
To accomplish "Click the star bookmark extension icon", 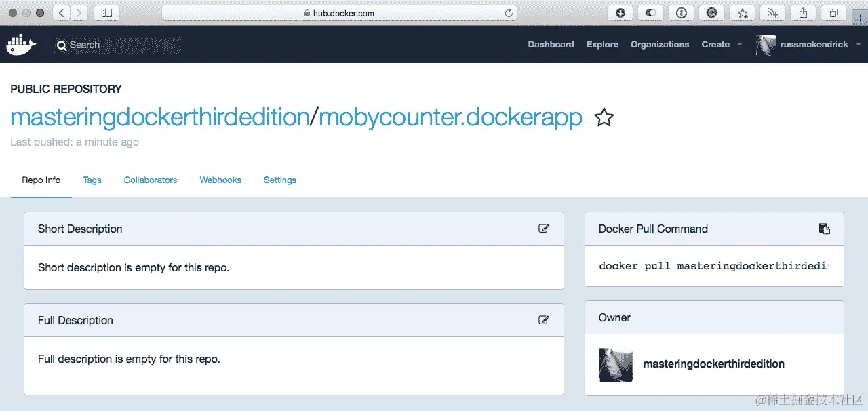I will pyautogui.click(x=742, y=13).
